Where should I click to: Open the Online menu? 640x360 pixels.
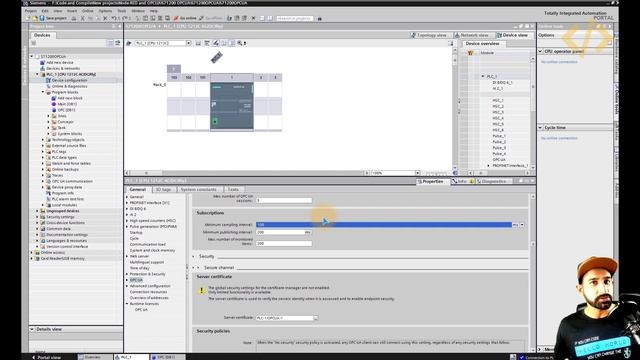pyautogui.click(x=88, y=11)
